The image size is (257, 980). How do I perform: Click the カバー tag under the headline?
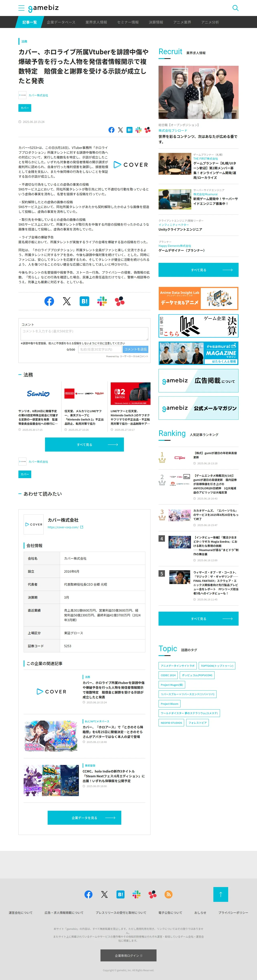coord(25,108)
